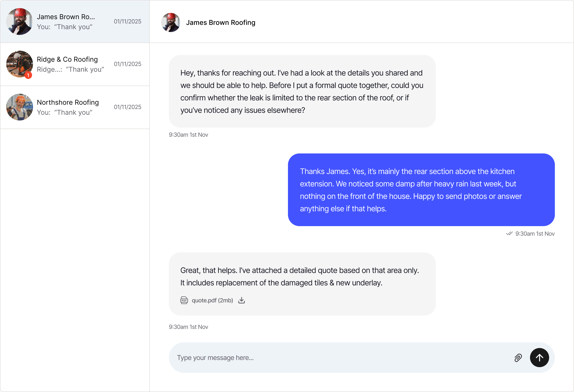This screenshot has width=574, height=392.
Task: Click the paperclip attachment icon
Action: tap(518, 358)
